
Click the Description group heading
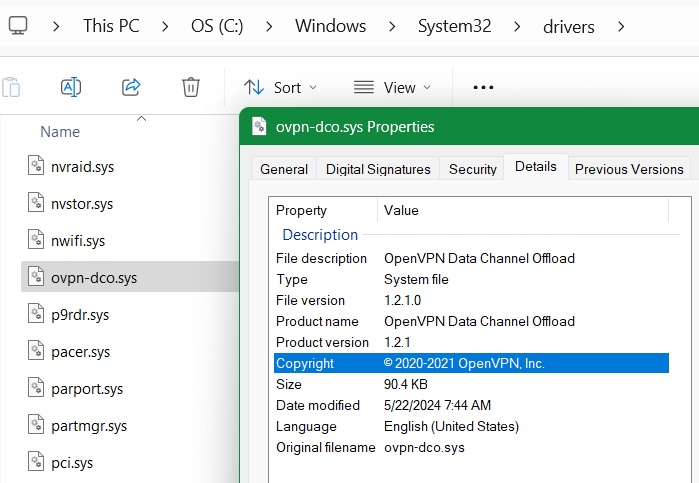pos(320,235)
